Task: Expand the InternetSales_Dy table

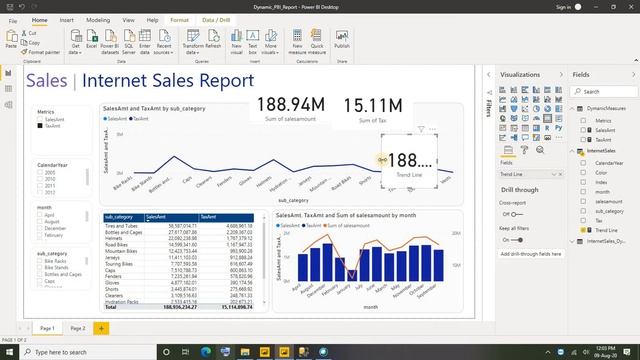Action: [x=572, y=241]
